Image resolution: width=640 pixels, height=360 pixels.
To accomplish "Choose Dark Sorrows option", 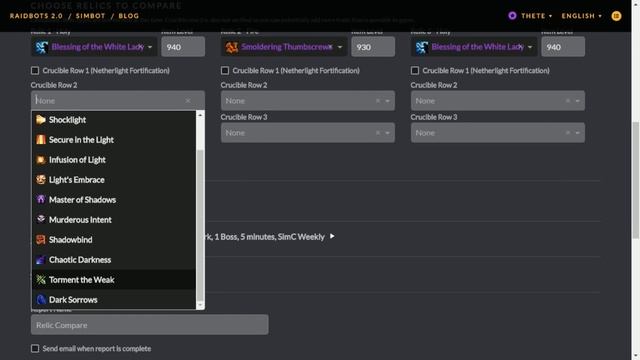I will (114, 300).
